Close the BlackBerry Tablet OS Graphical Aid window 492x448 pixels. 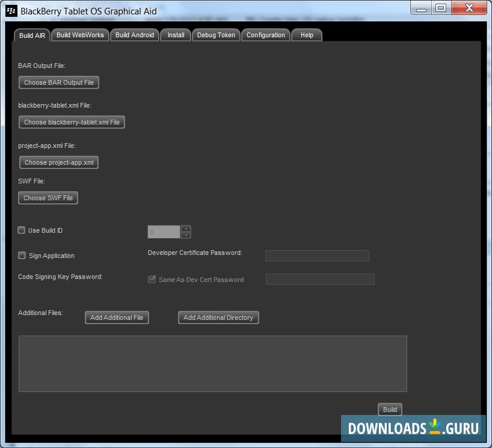[469, 8]
